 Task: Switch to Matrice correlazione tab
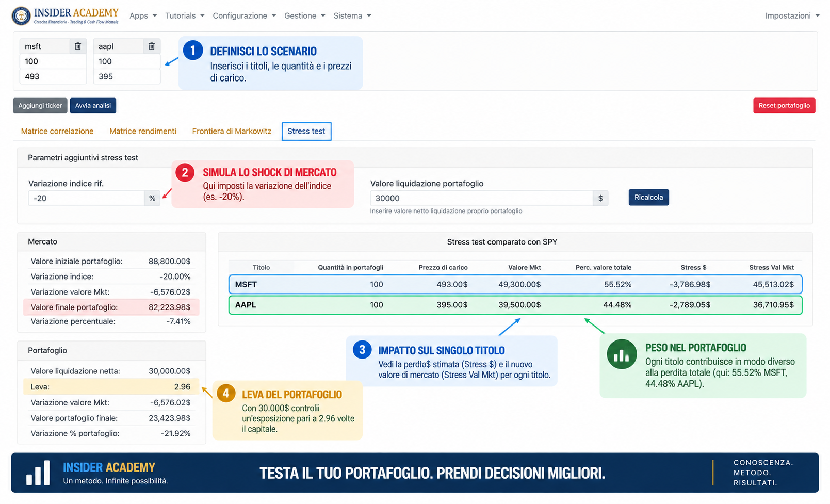pos(57,132)
